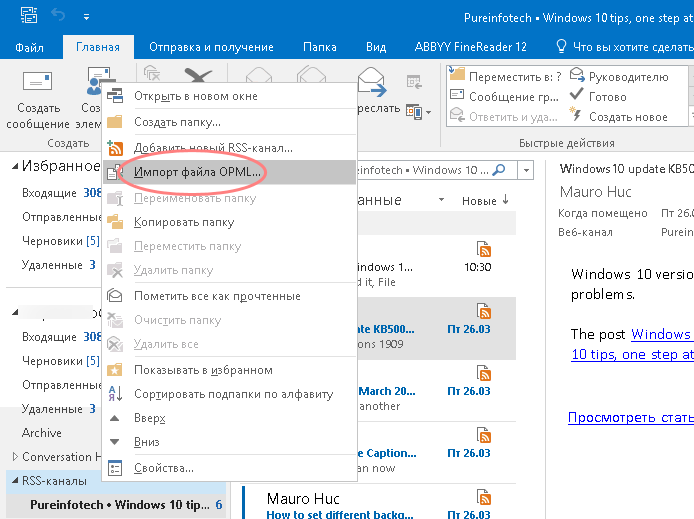Viewport: 694px width, 519px height.
Task: Select Показывать в избранном menu entry
Action: (x=229, y=370)
